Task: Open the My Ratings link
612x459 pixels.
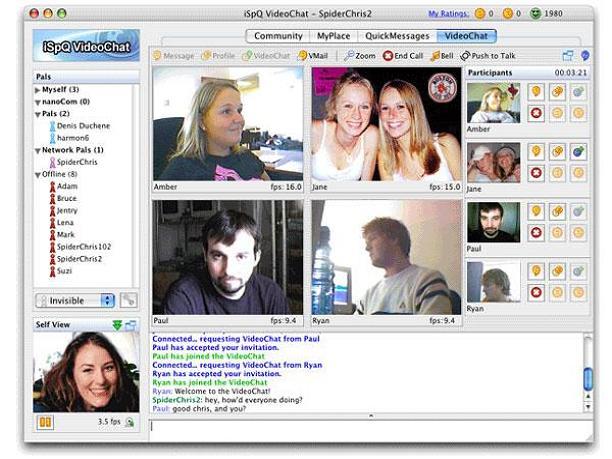Action: pos(448,14)
